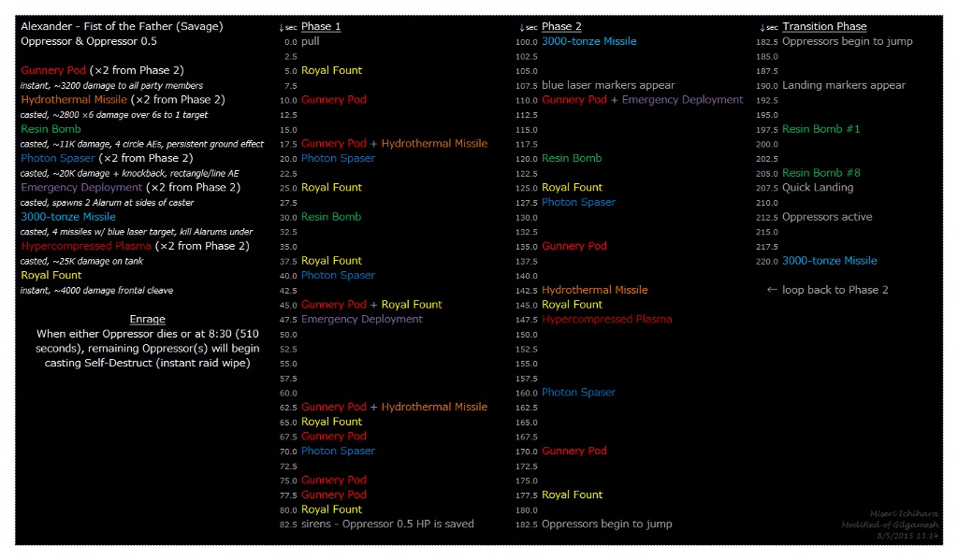Click the "Landing markers appear" entry
This screenshot has width=958, height=560.
(843, 85)
